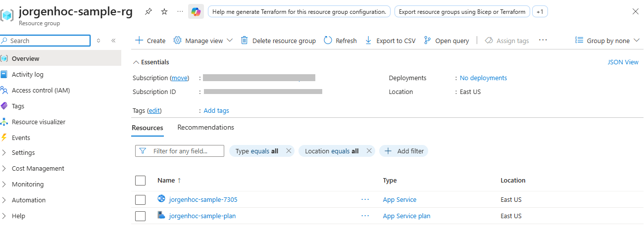Screen dimensions: 644x234
Task: Focus the Filter for any field input
Action: pos(180,151)
